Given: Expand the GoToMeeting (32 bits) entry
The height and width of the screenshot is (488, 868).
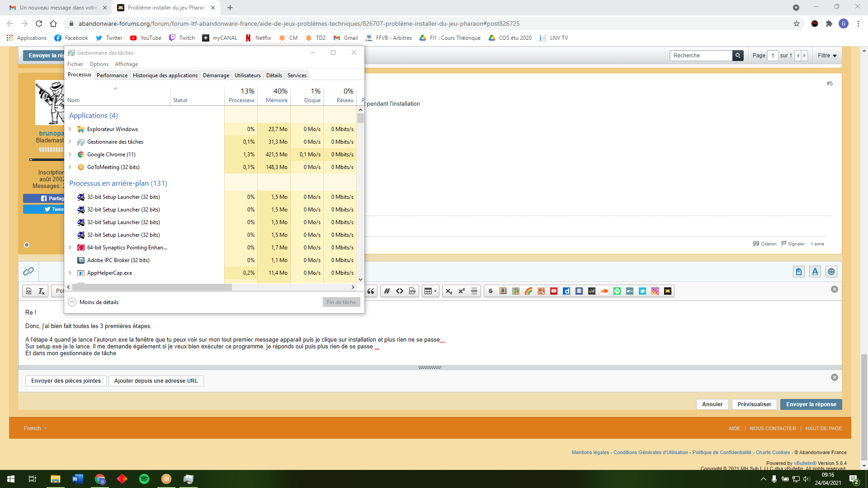Looking at the screenshot, I should coord(70,167).
